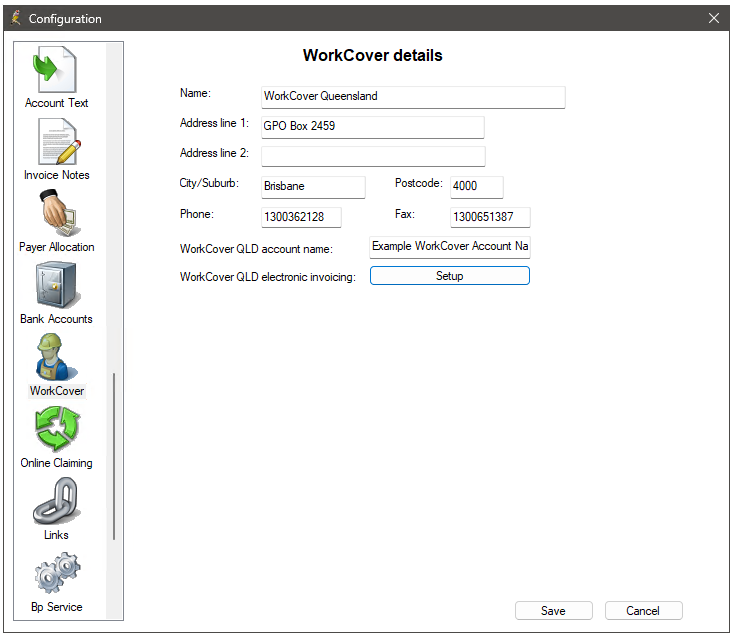Select the Invoice Notes icon
The width and height of the screenshot is (735, 638).
pos(59,141)
